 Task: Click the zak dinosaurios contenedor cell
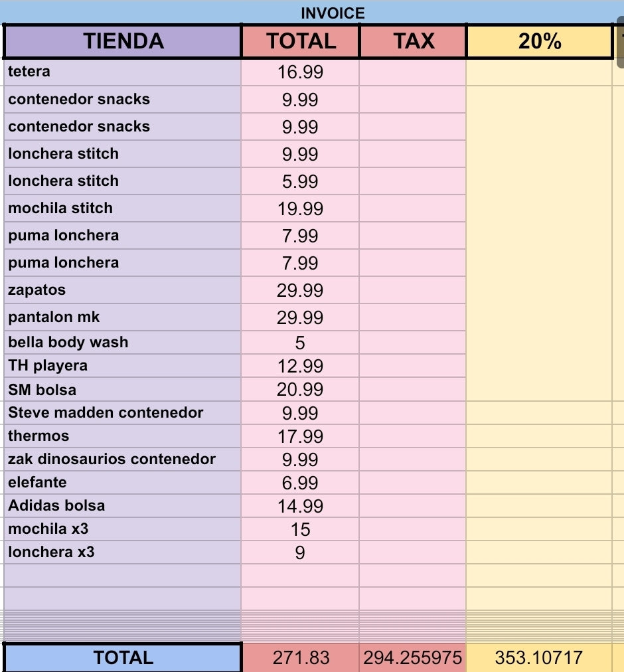123,459
